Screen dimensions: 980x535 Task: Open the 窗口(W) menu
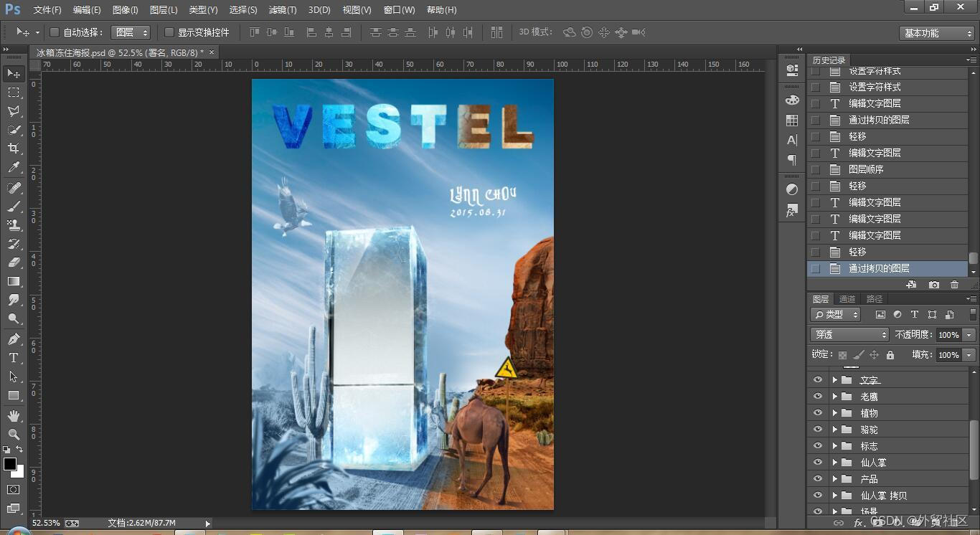pyautogui.click(x=399, y=10)
